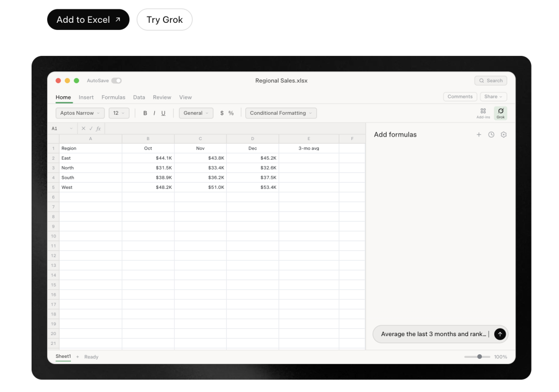This screenshot has width=559, height=392.
Task: Toggle the Grok pane icon
Action: point(501,113)
